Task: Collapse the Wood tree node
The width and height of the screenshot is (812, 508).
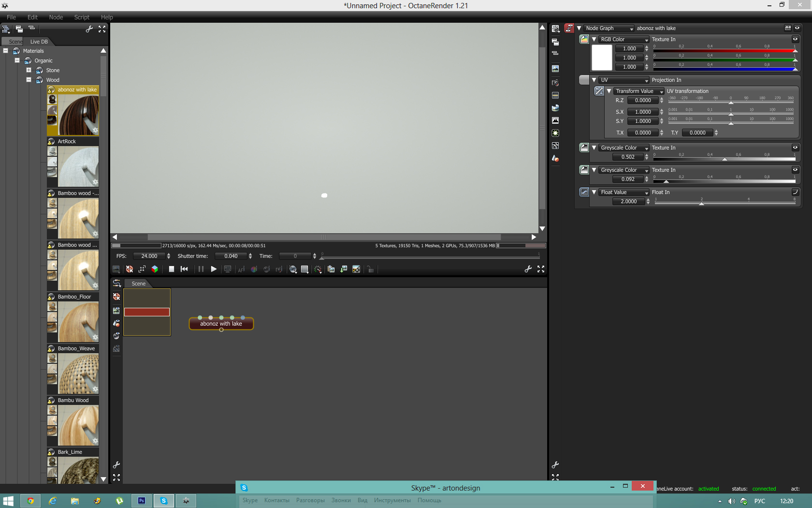Action: point(29,80)
